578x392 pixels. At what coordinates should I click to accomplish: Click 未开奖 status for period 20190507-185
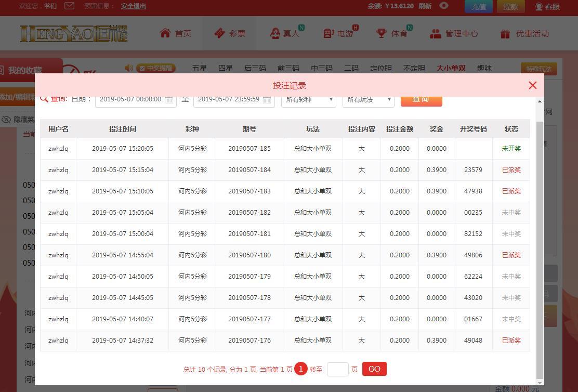coord(511,149)
